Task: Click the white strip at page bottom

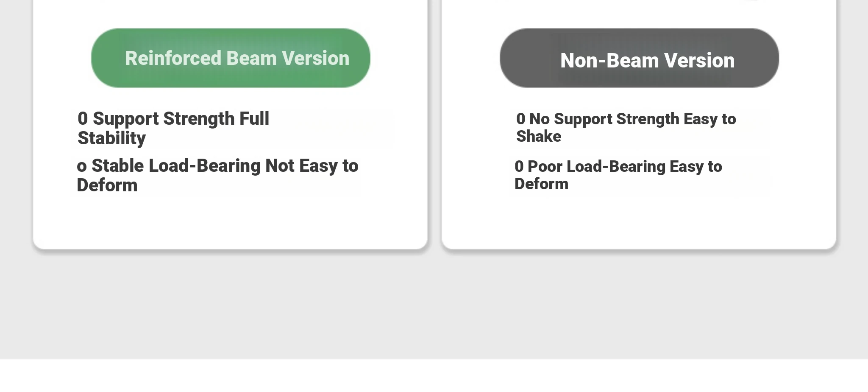Action: coord(434,375)
